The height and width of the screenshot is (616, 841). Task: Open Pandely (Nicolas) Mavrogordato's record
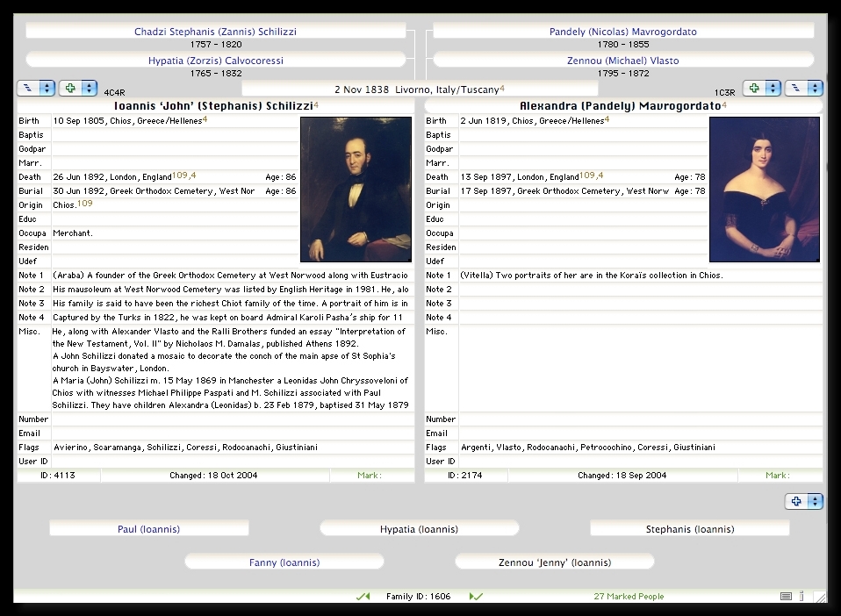622,32
